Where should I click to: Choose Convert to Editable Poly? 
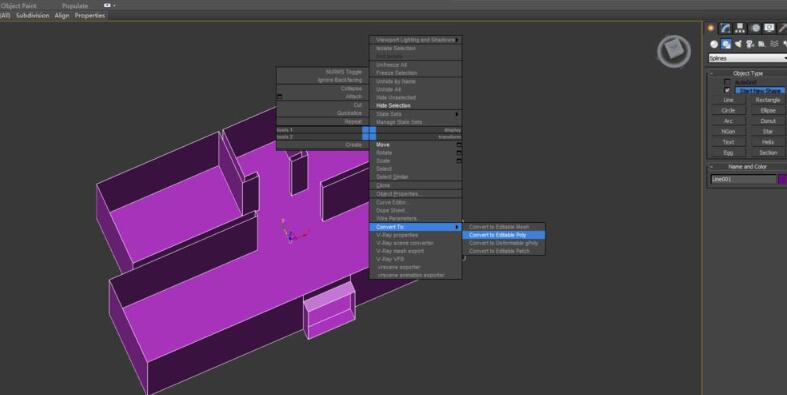pos(503,235)
